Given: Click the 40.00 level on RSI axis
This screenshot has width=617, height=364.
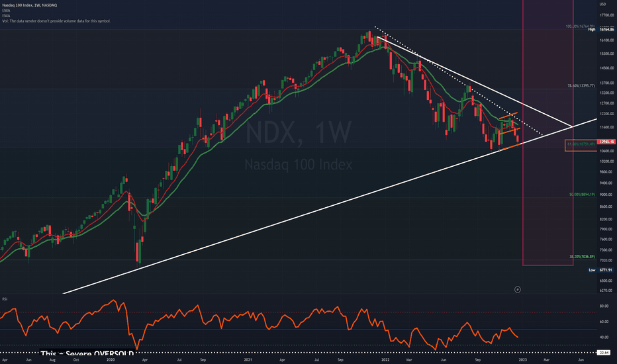Looking at the screenshot, I should 604,338.
